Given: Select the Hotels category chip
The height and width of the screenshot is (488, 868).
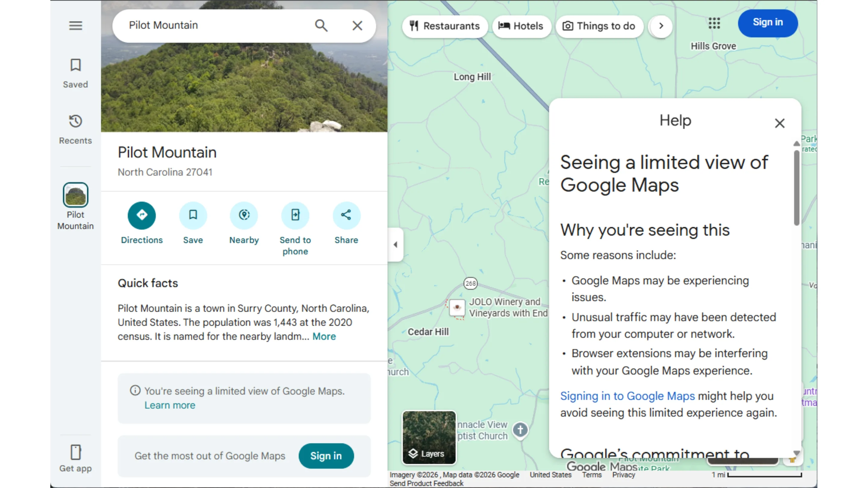Looking at the screenshot, I should point(521,26).
